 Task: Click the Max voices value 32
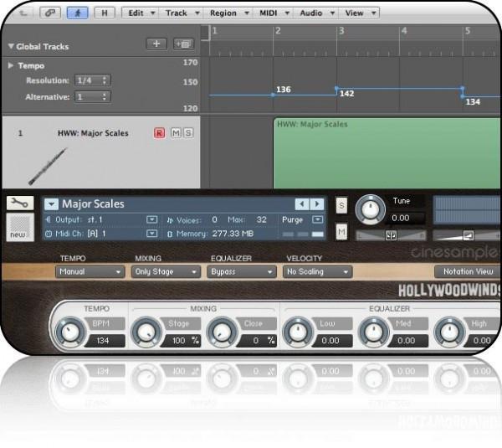(x=261, y=219)
